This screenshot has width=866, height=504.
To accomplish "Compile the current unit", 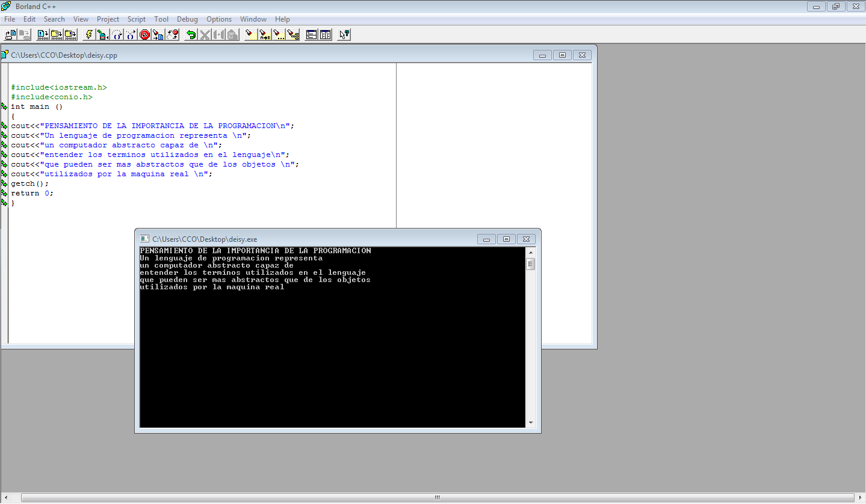I will click(42, 34).
